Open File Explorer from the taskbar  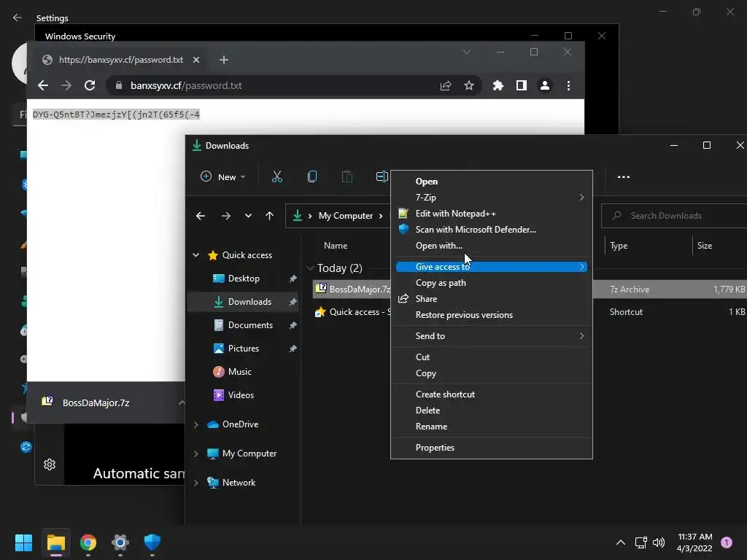coord(55,542)
